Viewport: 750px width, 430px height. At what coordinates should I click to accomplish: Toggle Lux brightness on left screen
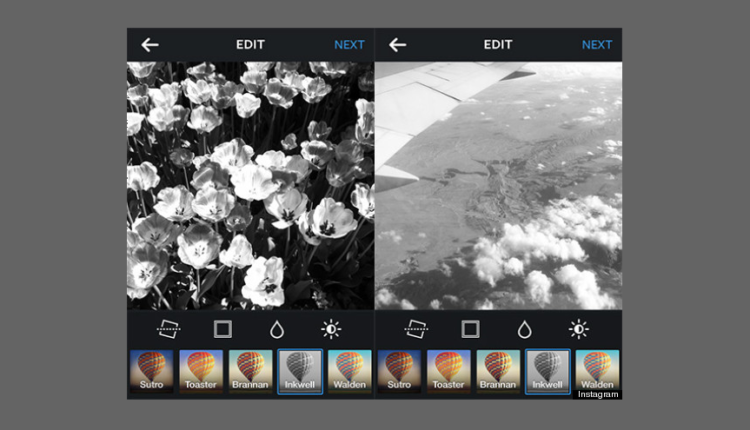coord(331,329)
